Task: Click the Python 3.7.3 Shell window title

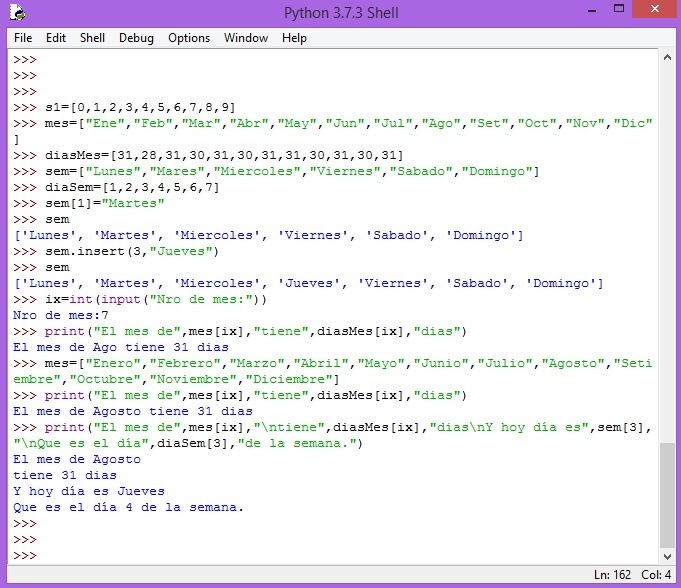Action: coord(341,13)
